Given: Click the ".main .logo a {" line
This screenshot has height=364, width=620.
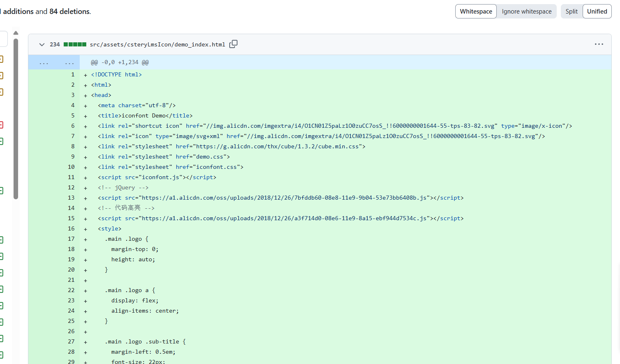Looking at the screenshot, I should [x=130, y=290].
